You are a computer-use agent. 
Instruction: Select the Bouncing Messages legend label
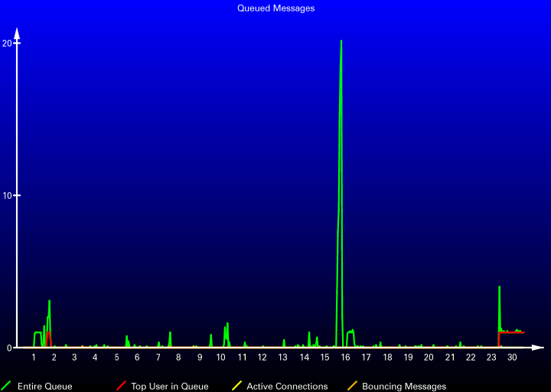404,387
